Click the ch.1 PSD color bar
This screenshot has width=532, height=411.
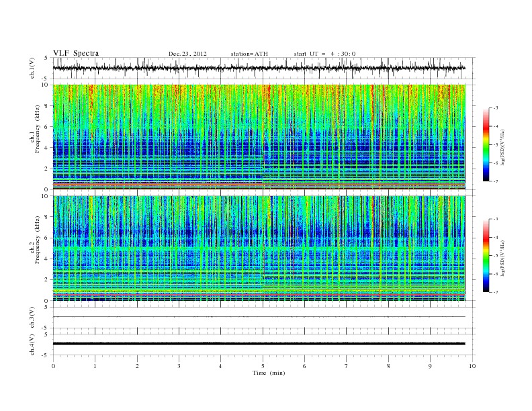click(486, 144)
